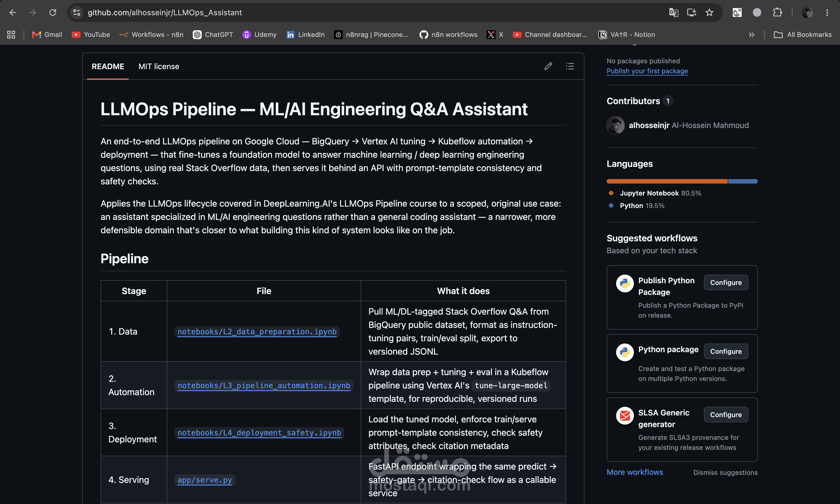Open notebooks/L2_data_preparation.ipynb link
The image size is (840, 504).
257,332
